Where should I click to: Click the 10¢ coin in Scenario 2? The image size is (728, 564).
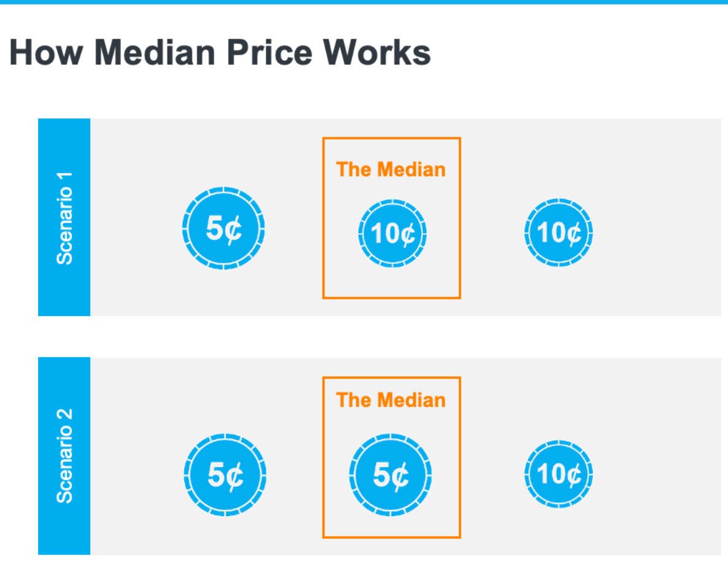pyautogui.click(x=559, y=474)
